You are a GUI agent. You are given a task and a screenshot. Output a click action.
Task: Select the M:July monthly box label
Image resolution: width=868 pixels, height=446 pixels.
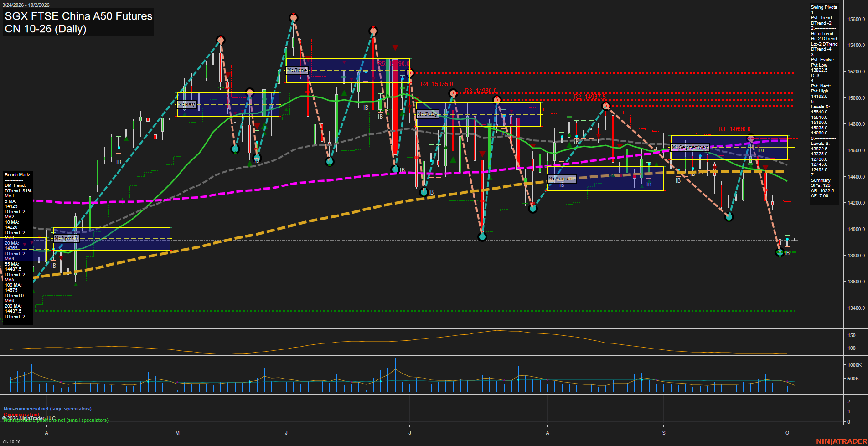pos(428,114)
